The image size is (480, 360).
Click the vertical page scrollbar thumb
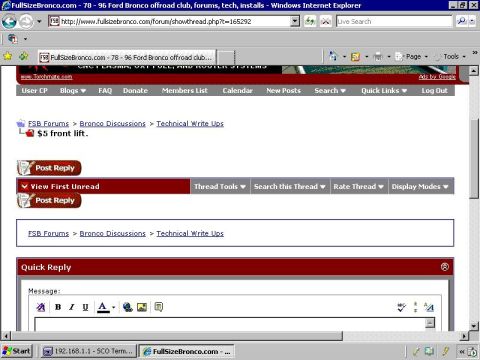[x=474, y=158]
